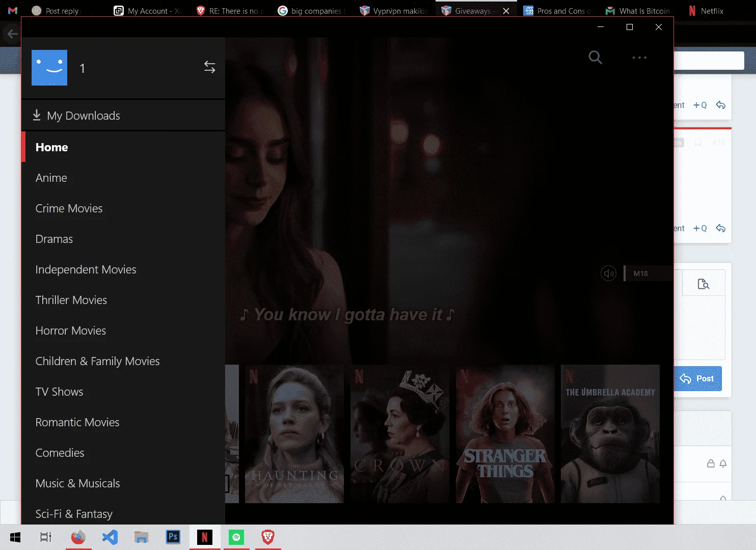Screen dimensions: 756x550
Task: Switch to the My Account browser tab
Action: [x=147, y=11]
